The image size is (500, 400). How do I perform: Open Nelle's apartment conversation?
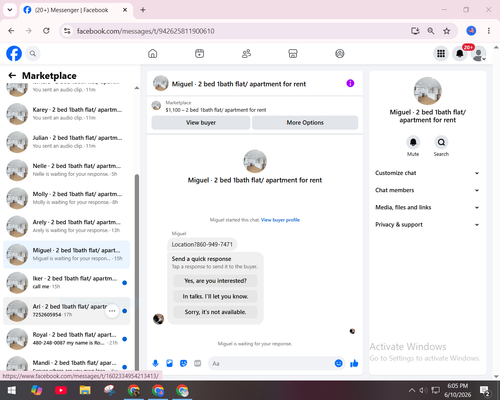(67, 170)
